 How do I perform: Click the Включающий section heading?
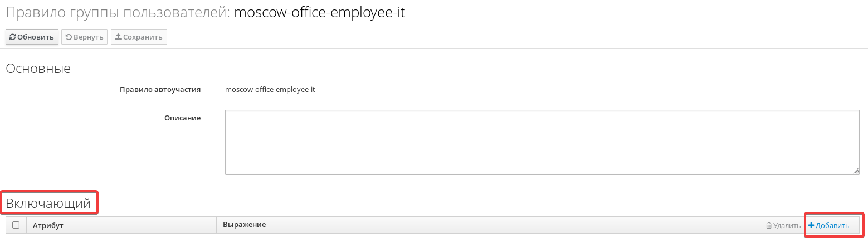point(48,204)
